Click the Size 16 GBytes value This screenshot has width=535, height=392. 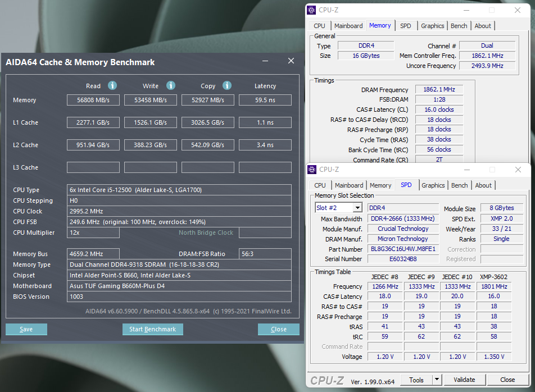tap(366, 56)
